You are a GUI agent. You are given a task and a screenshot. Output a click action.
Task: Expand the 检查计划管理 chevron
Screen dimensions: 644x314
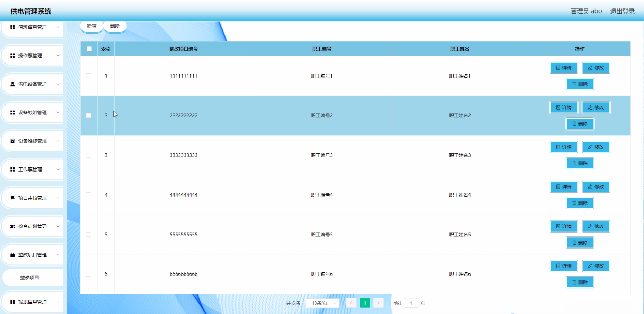coord(58,226)
